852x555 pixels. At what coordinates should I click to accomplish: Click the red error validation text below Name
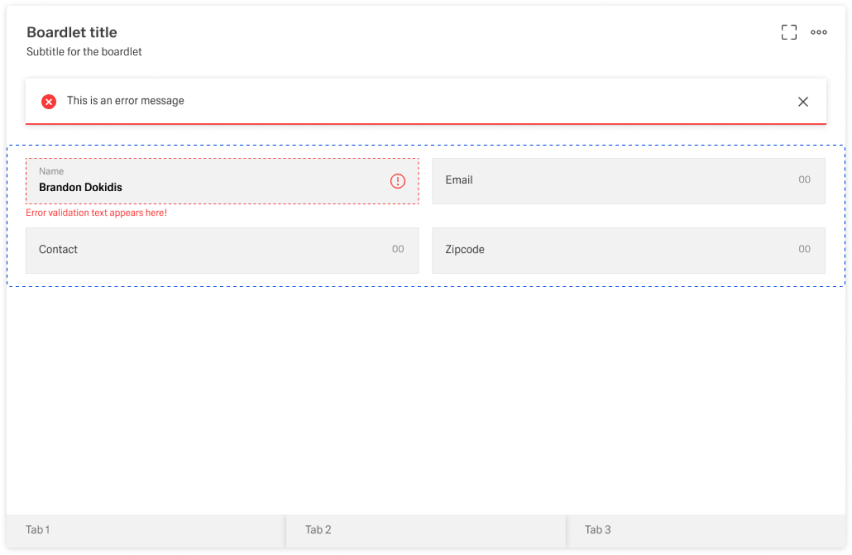pos(96,213)
